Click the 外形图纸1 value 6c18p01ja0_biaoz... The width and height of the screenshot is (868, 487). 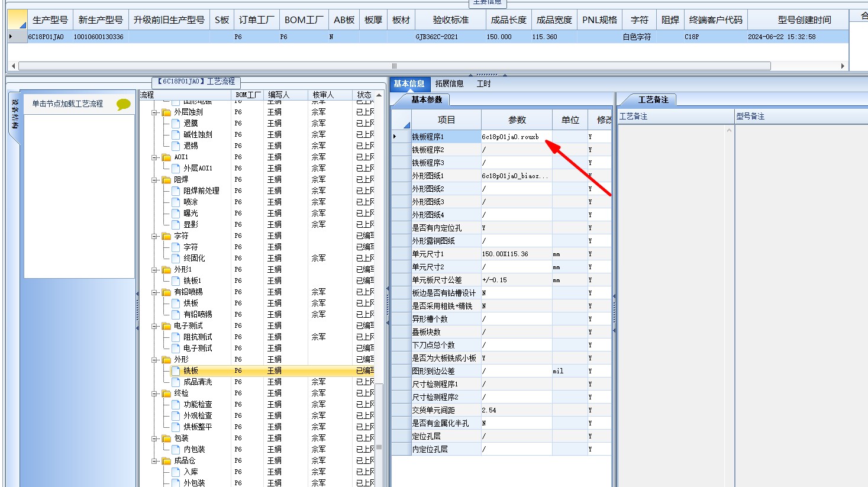(517, 176)
